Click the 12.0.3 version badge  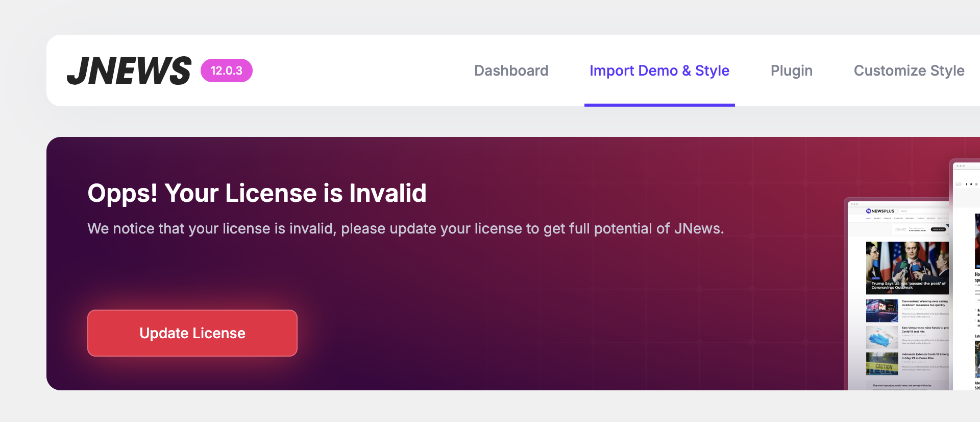coord(226,71)
